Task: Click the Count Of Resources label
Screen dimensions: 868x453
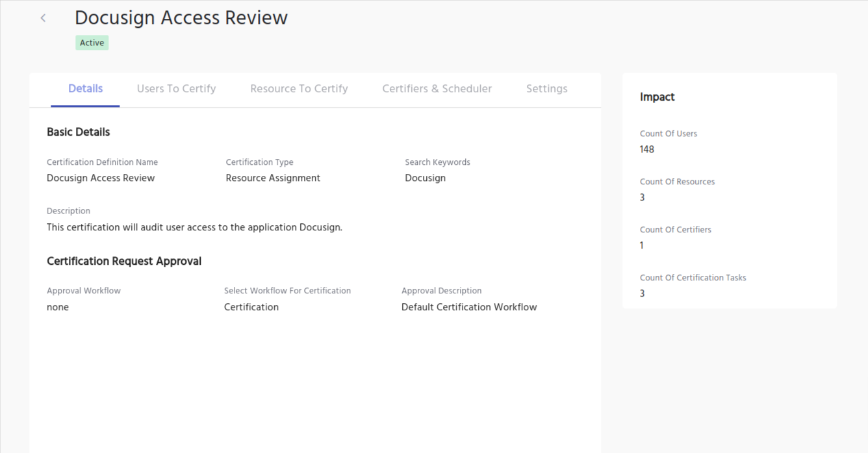Action: tap(677, 182)
